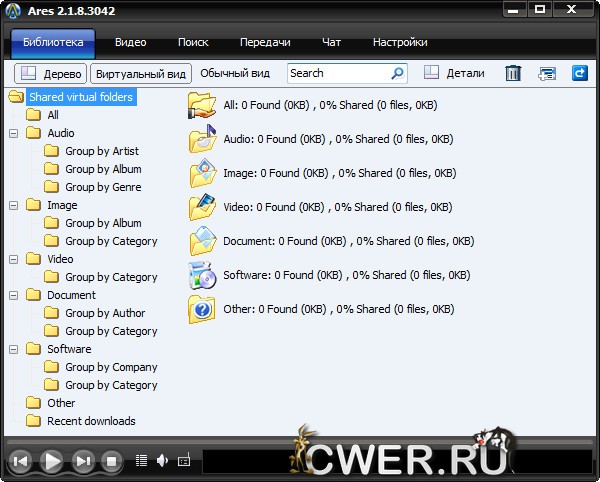Image resolution: width=600 pixels, height=482 pixels.
Task: Open the radio icon in player bar
Action: coord(183,461)
